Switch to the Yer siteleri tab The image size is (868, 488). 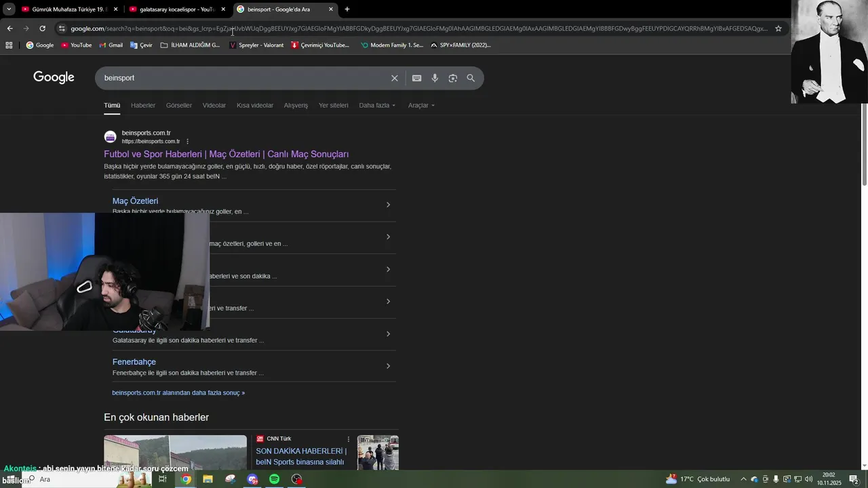pos(334,106)
